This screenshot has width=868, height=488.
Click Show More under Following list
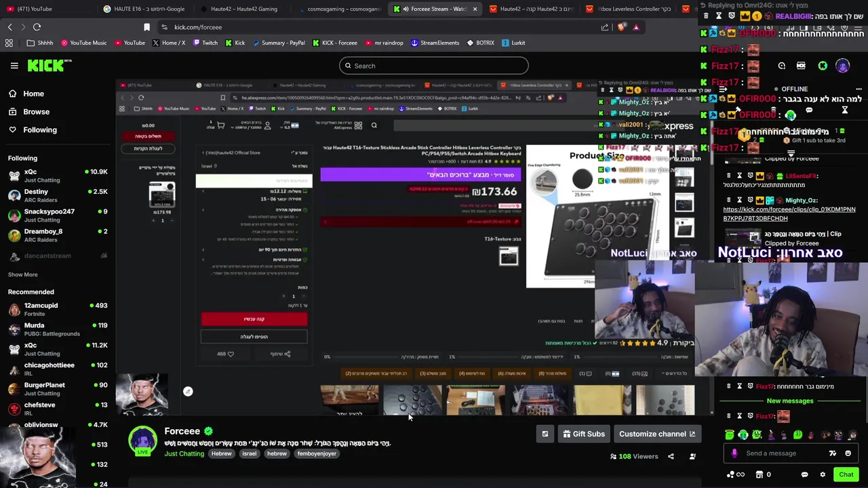coord(22,274)
